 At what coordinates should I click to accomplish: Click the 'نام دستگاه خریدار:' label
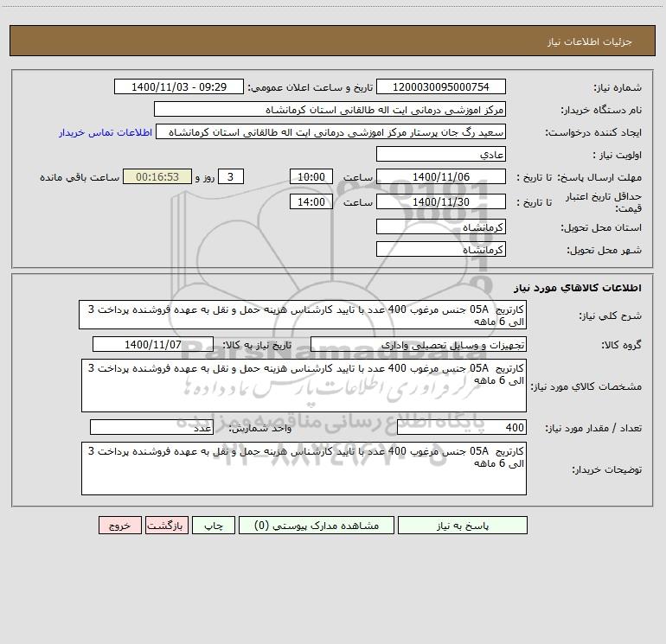tap(601, 110)
